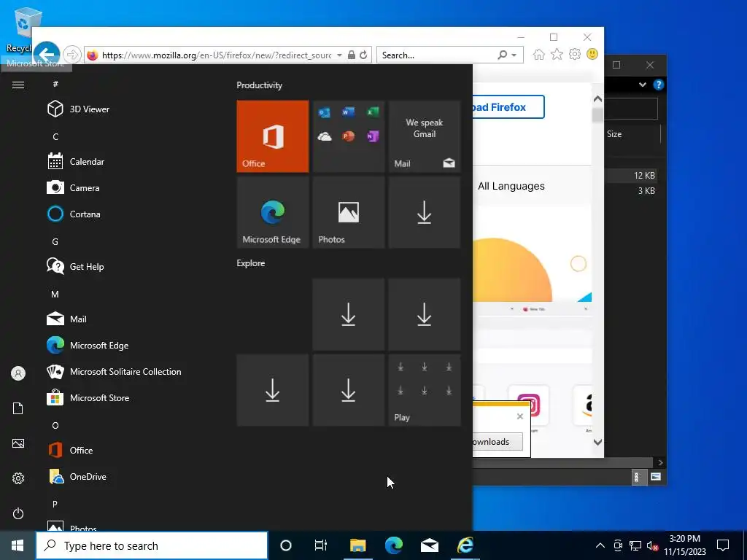The height and width of the screenshot is (560, 747).
Task: Click the browser Forward arrow button
Action: [x=72, y=55]
